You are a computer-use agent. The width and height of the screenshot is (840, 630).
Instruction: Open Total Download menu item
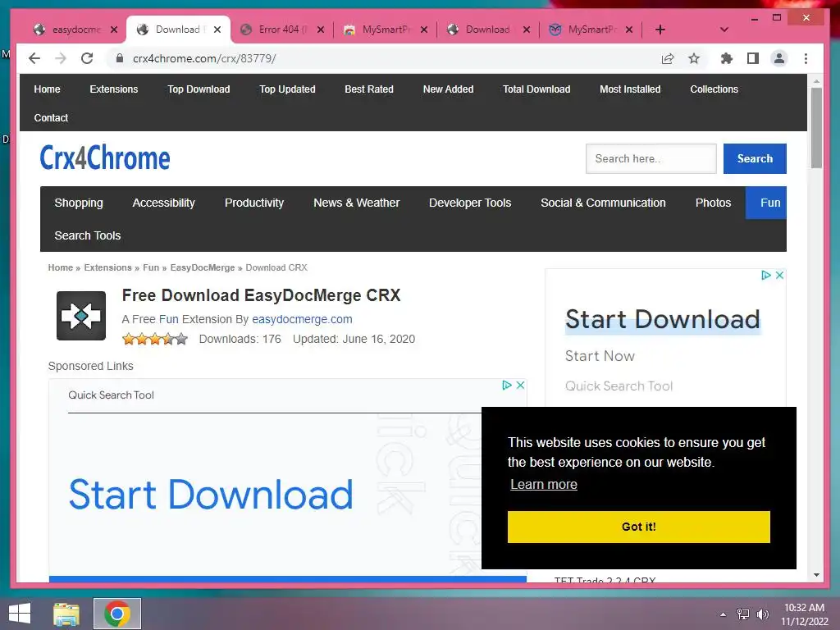[536, 89]
